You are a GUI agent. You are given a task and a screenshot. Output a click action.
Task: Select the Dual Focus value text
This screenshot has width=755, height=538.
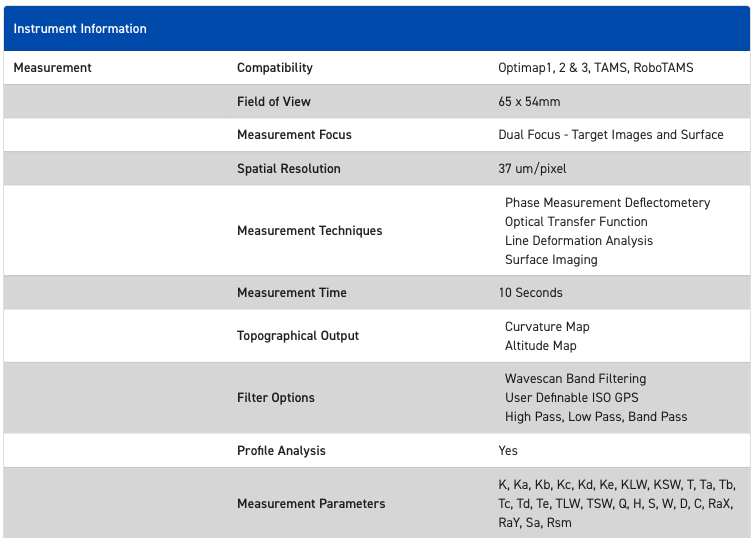(x=610, y=135)
